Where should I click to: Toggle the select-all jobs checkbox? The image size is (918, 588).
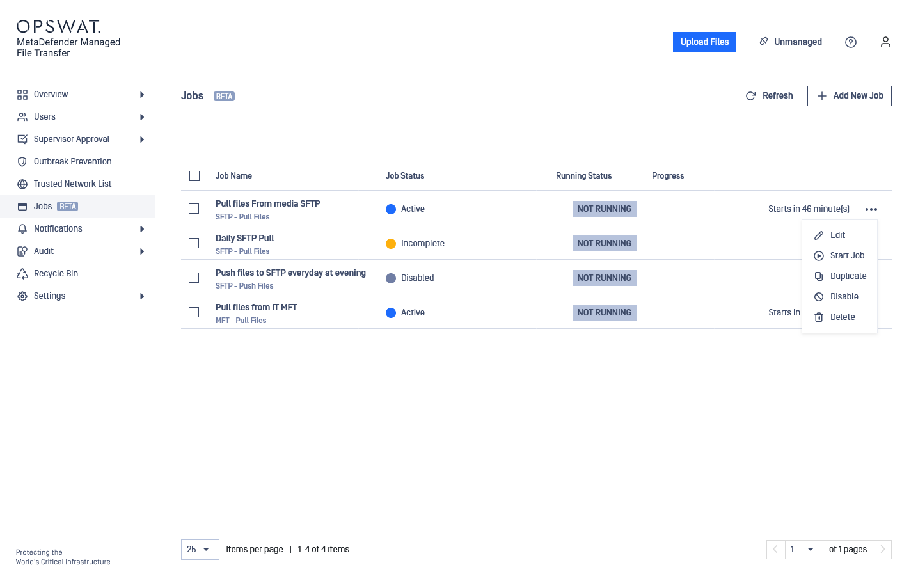point(194,176)
